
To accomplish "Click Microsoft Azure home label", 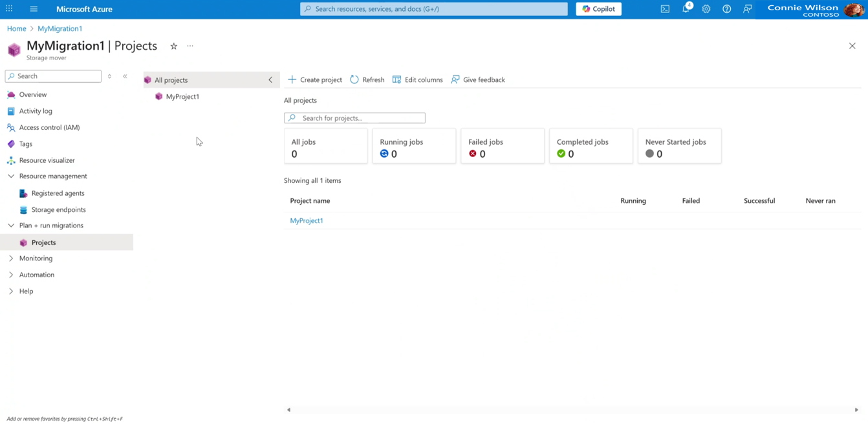I will [x=84, y=9].
